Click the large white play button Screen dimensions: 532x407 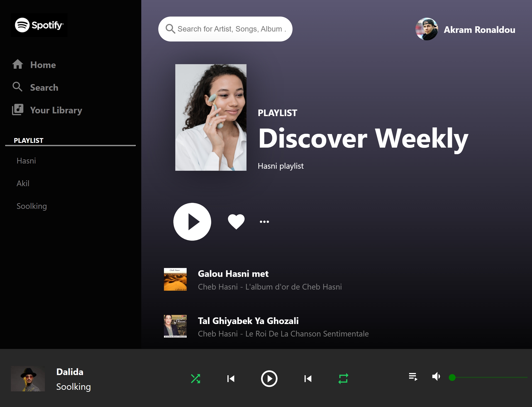tap(192, 222)
